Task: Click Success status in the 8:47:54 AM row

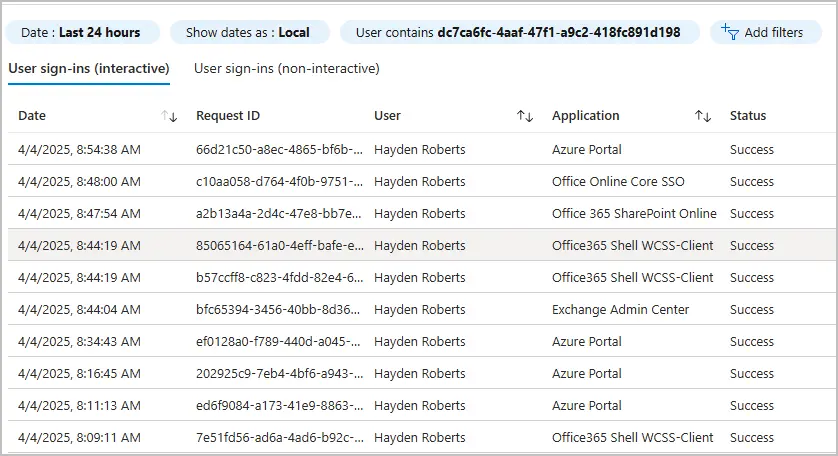Action: tap(752, 214)
